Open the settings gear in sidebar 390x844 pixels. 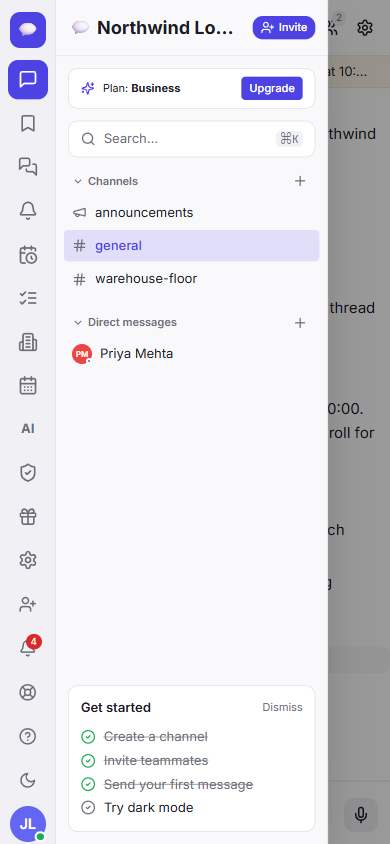pos(28,560)
